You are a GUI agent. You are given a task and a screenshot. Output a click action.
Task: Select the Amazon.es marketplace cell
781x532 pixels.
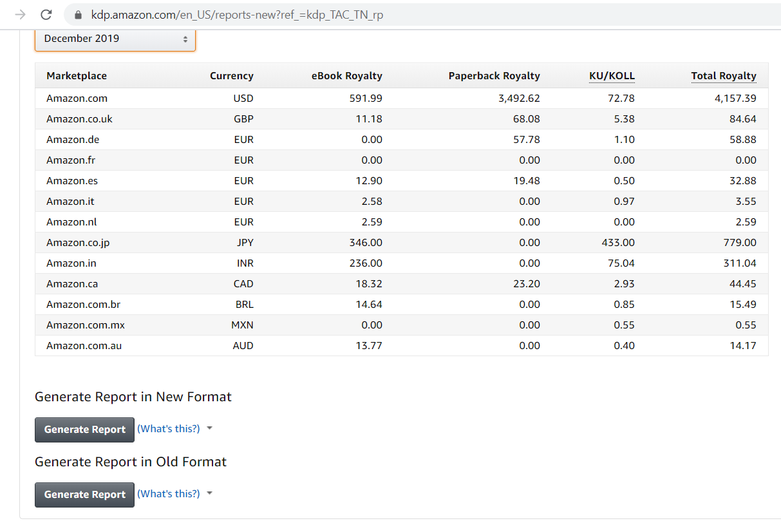(72, 181)
